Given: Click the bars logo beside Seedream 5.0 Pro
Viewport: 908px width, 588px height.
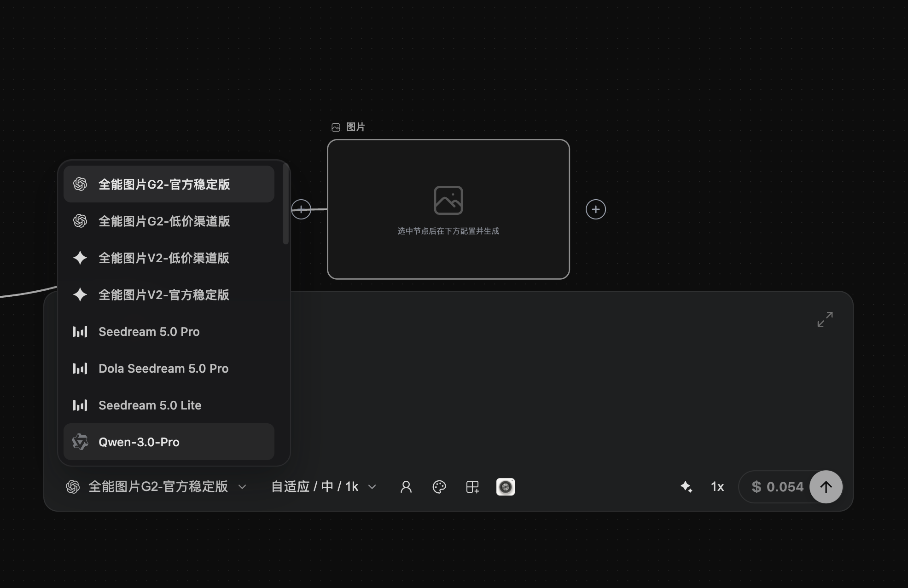Looking at the screenshot, I should [80, 331].
